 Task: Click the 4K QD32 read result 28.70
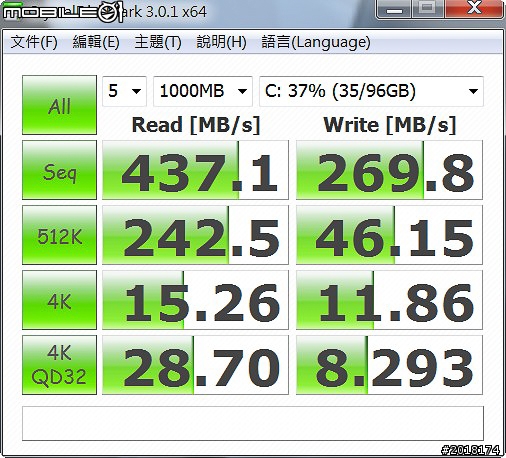pyautogui.click(x=195, y=365)
